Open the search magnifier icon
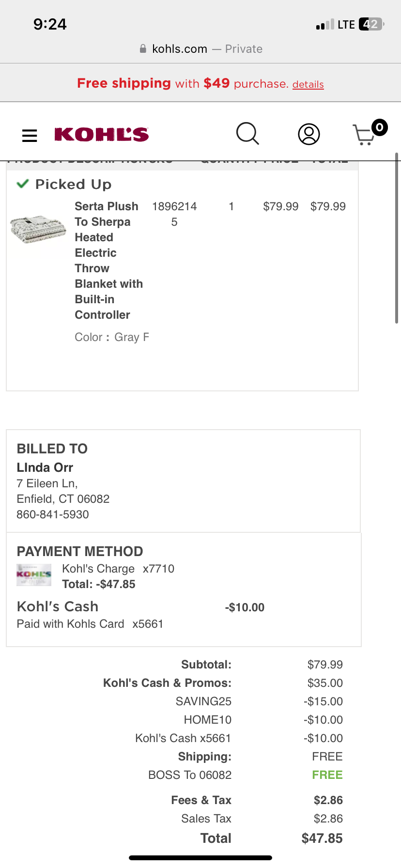This screenshot has height=868, width=401. [x=247, y=134]
